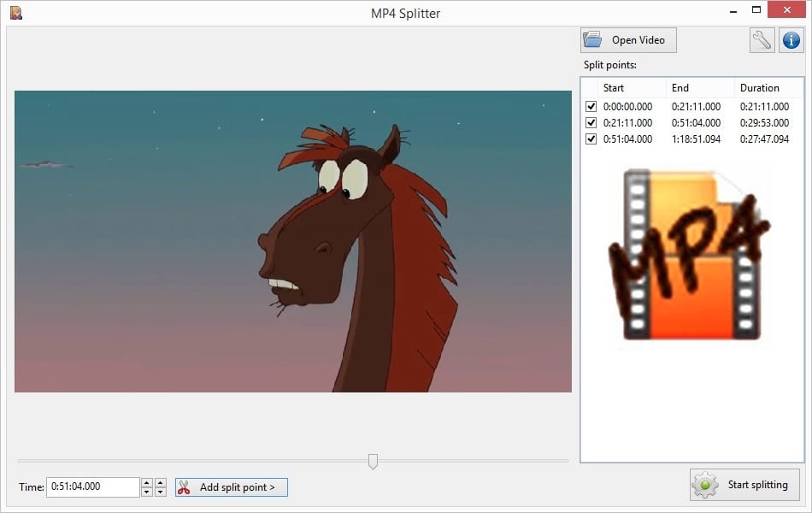The height and width of the screenshot is (513, 812).
Task: Click the MP4 Splitter app icon in title bar
Action: (x=16, y=13)
